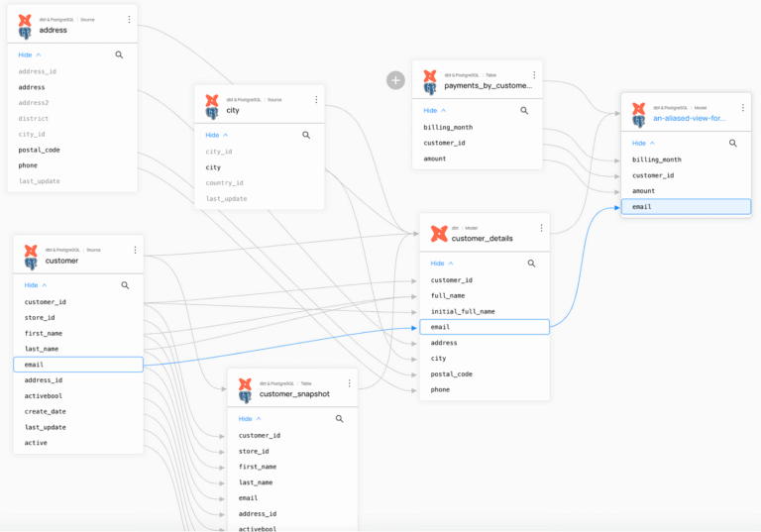761x532 pixels.
Task: Search columns in customer_snapshot node
Action: pyautogui.click(x=339, y=419)
